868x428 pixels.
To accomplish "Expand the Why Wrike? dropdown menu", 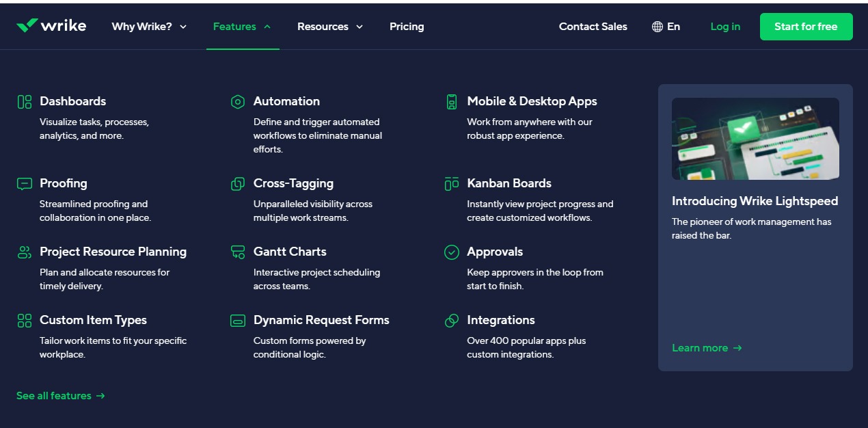I will [x=149, y=27].
